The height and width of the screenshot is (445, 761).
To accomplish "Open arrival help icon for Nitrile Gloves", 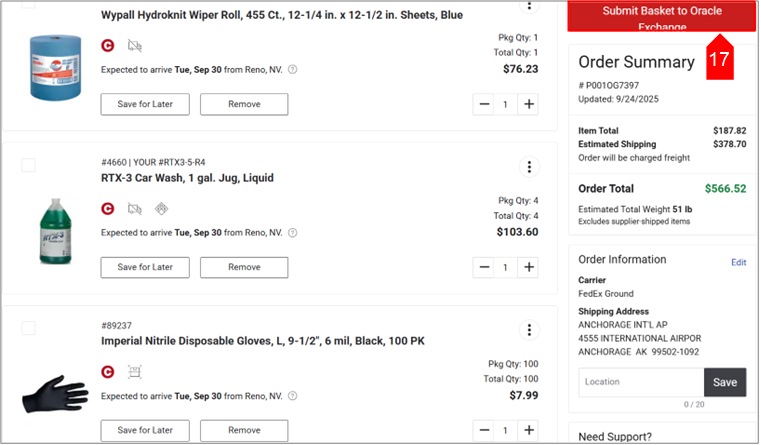I will 293,397.
